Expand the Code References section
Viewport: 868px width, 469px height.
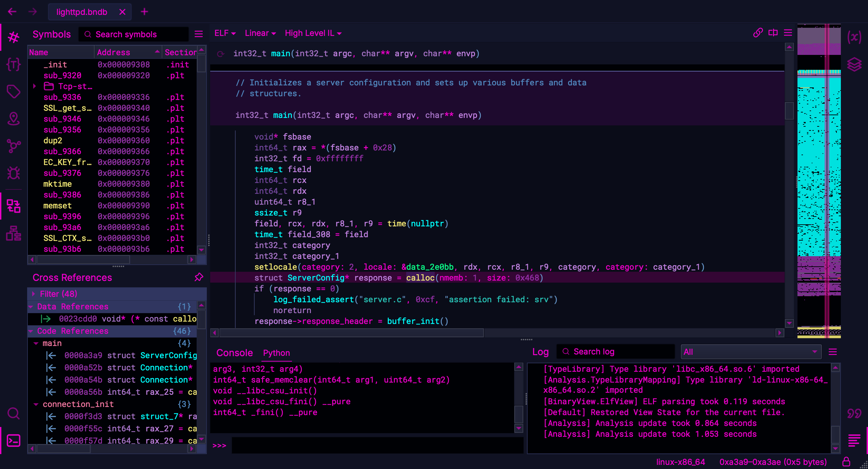pos(33,330)
